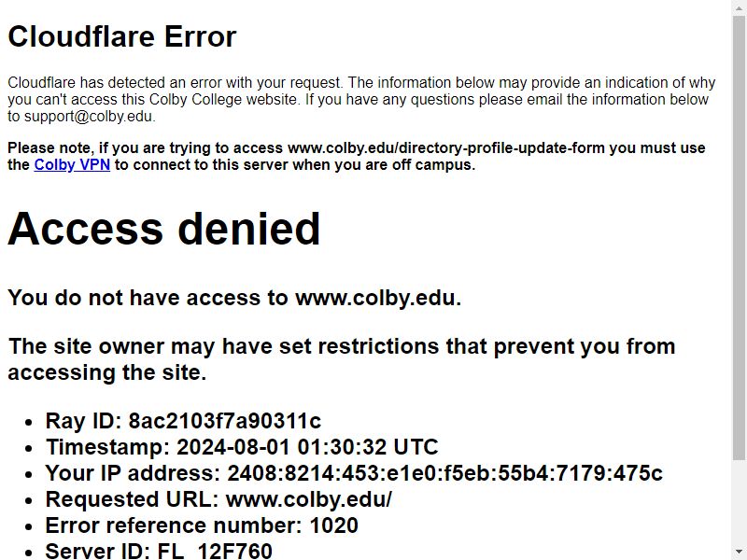The image size is (747, 560).
Task: Open the Colby VPN link
Action: click(72, 165)
